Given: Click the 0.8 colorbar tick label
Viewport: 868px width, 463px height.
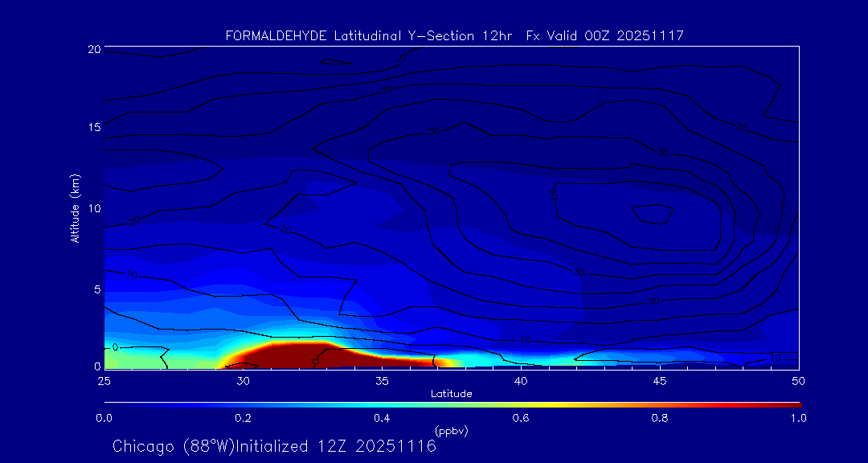Looking at the screenshot, I should [660, 418].
